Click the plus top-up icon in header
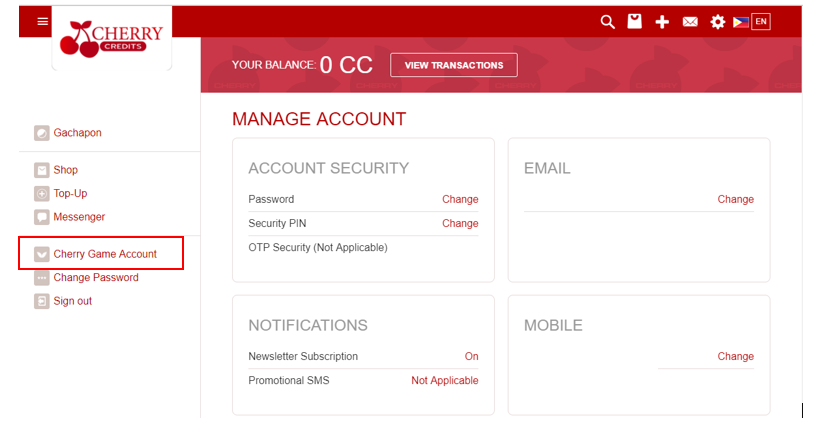Screen dimensions: 819x441 click(662, 22)
